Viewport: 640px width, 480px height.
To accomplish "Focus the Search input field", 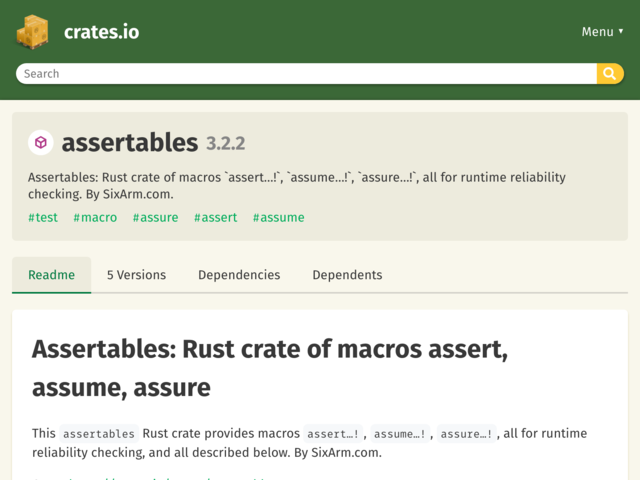I will coord(306,74).
